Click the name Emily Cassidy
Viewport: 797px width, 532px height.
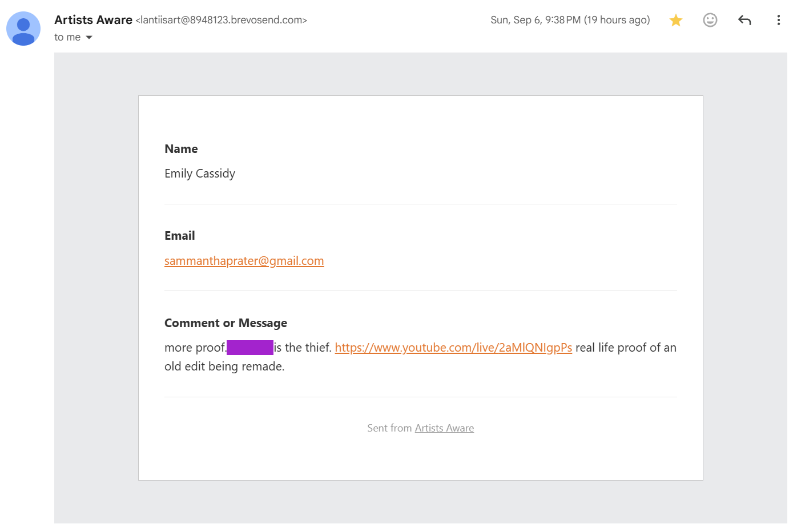(200, 174)
